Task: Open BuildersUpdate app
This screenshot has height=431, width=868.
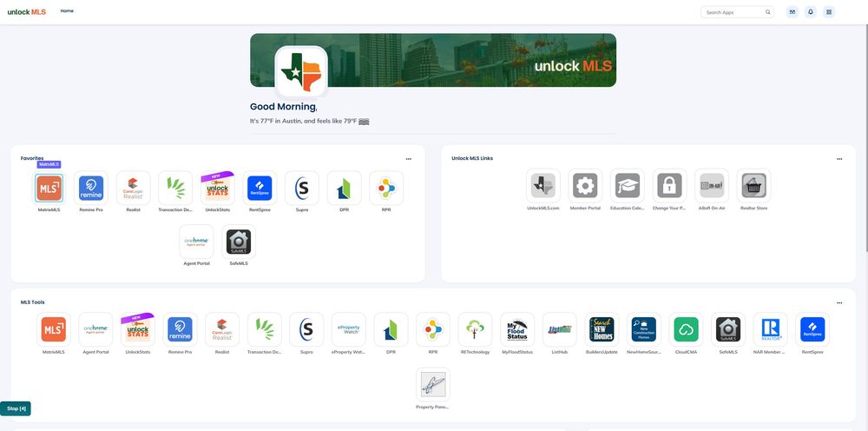Action: coord(602,329)
